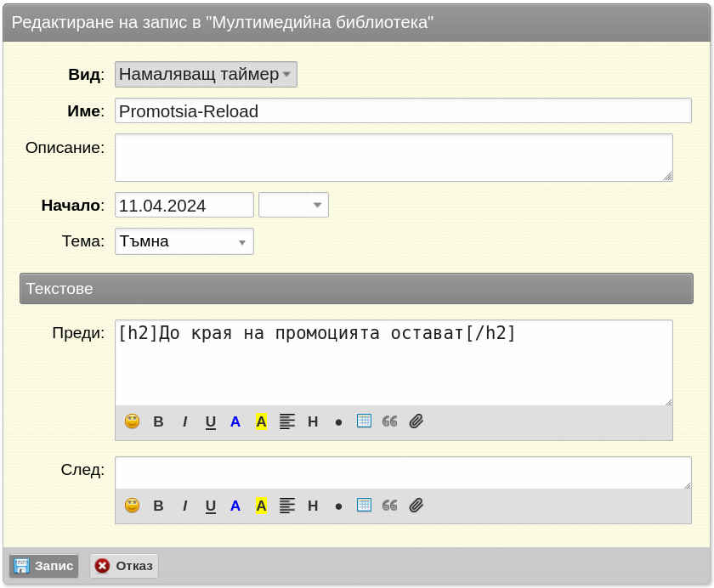The image size is (714, 588).
Task: Click into the Преди text area
Action: 394,363
